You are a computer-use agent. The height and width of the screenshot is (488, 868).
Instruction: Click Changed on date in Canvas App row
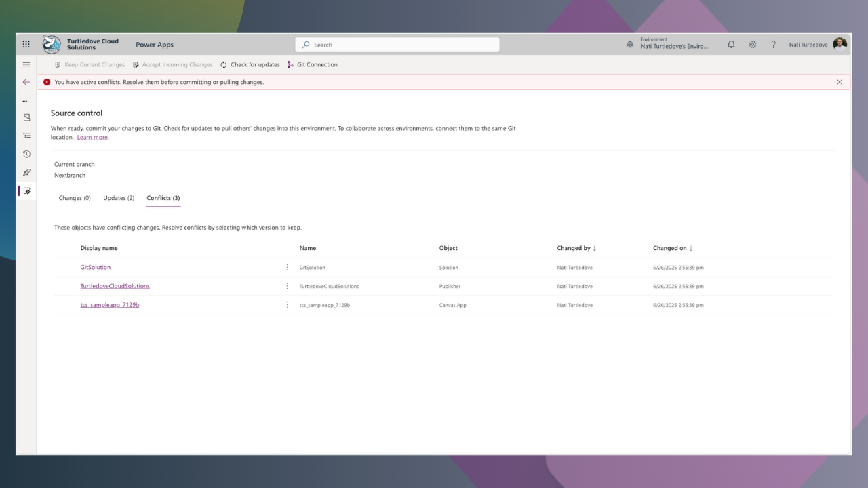pyautogui.click(x=678, y=306)
